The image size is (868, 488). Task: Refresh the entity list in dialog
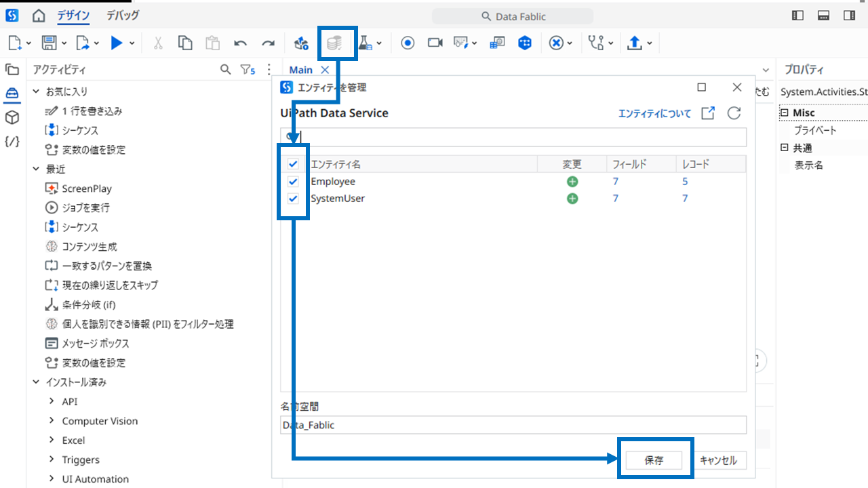(x=734, y=113)
